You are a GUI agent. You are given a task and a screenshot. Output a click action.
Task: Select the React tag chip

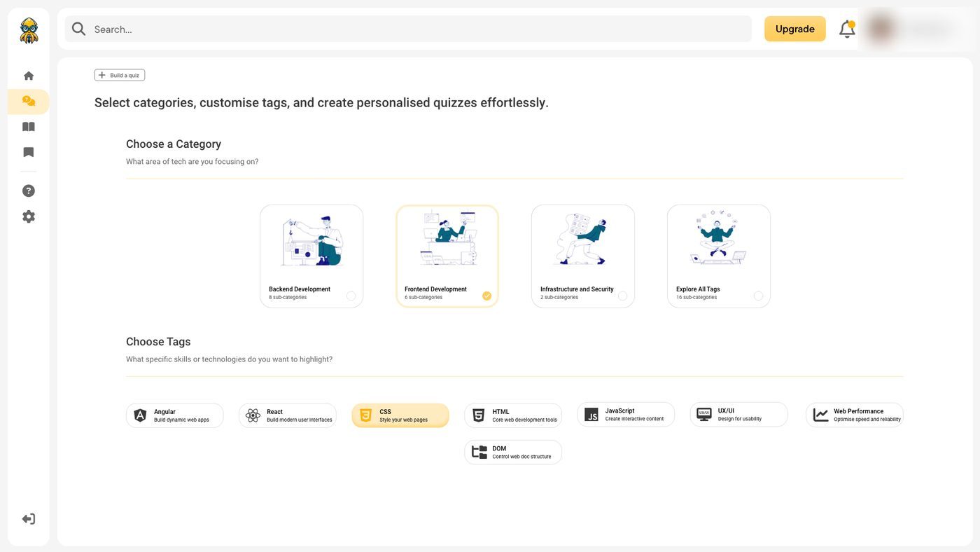(x=288, y=415)
